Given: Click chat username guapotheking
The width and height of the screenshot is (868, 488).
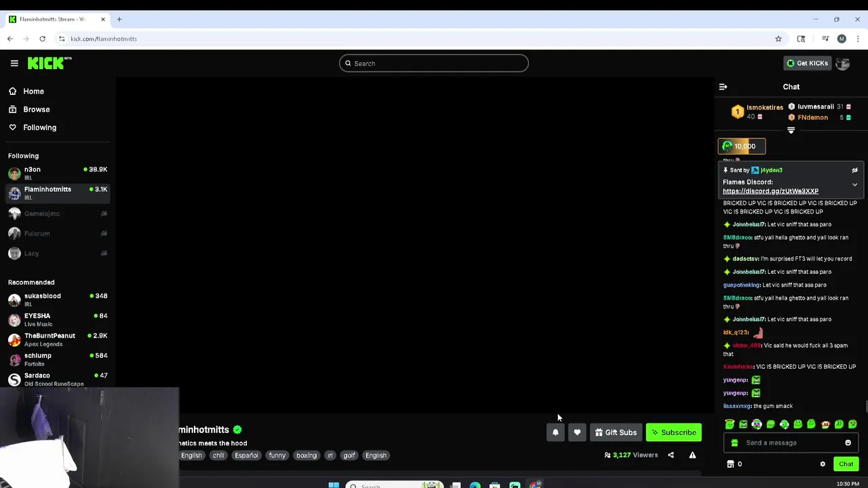Looking at the screenshot, I should click(x=741, y=285).
